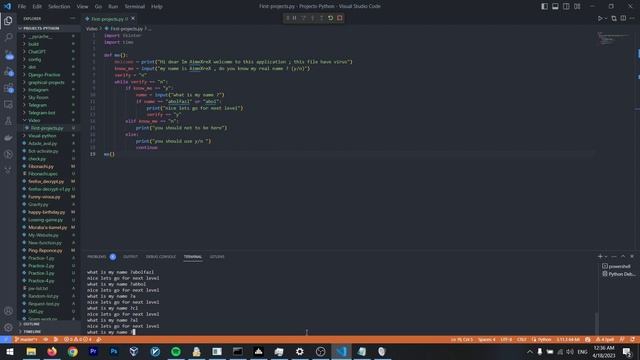Expand the graphical-projects folder
This screenshot has width=640, height=360.
click(x=49, y=82)
